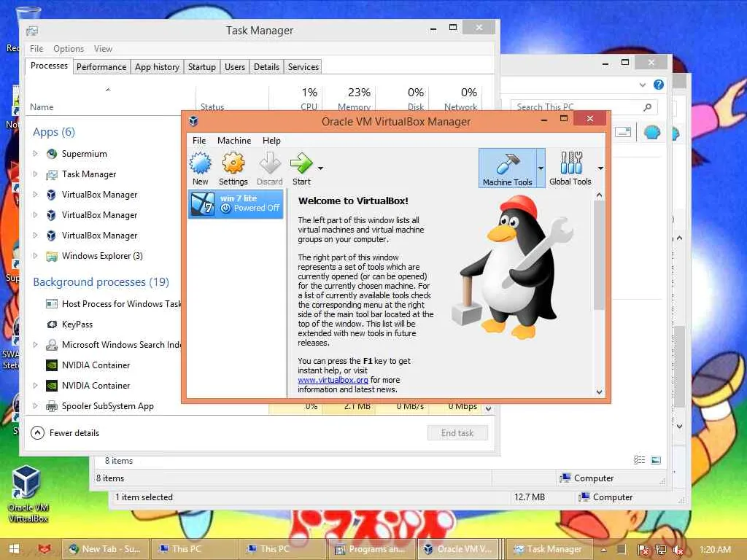Expand the Task Manager process row
Screen dimensions: 747x560
pyautogui.click(x=35, y=174)
